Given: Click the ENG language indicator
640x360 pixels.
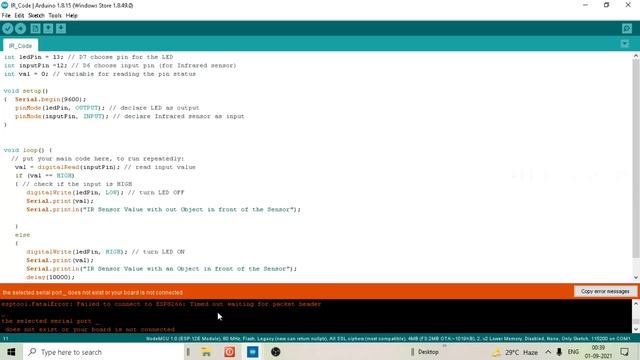Looking at the screenshot, I should pyautogui.click(x=573, y=352).
